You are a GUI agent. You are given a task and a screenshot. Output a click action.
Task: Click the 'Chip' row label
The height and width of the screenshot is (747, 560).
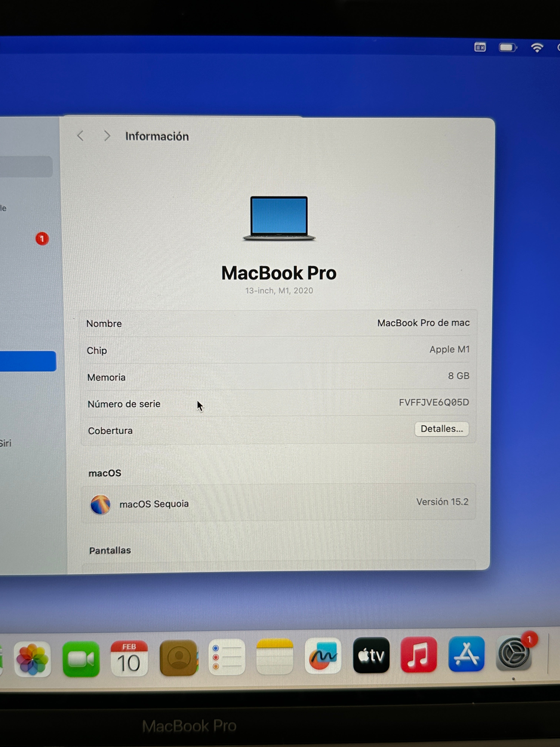(x=97, y=351)
